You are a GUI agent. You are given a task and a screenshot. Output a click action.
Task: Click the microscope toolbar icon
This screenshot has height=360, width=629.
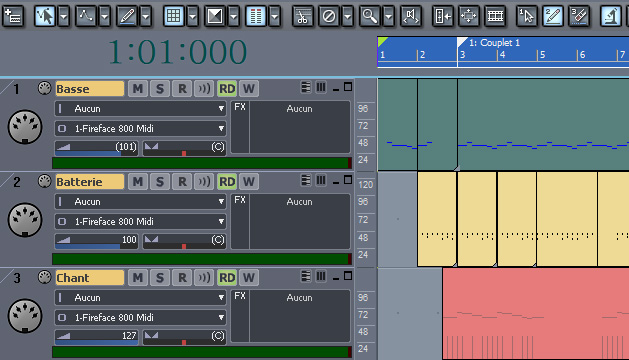[611, 16]
